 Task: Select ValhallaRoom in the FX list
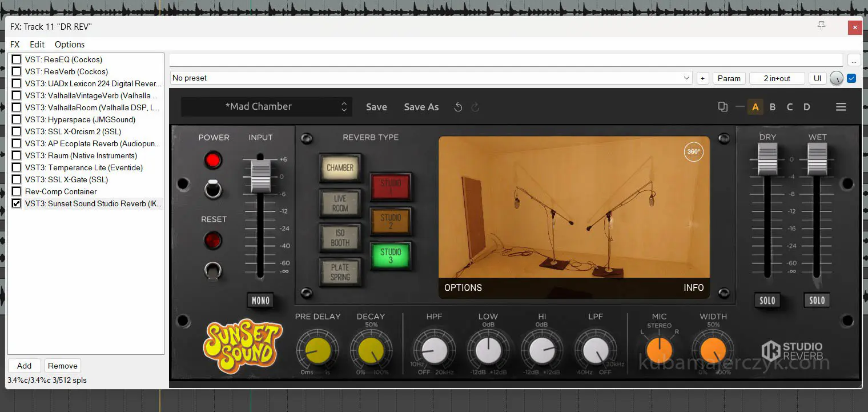pyautogui.click(x=91, y=107)
